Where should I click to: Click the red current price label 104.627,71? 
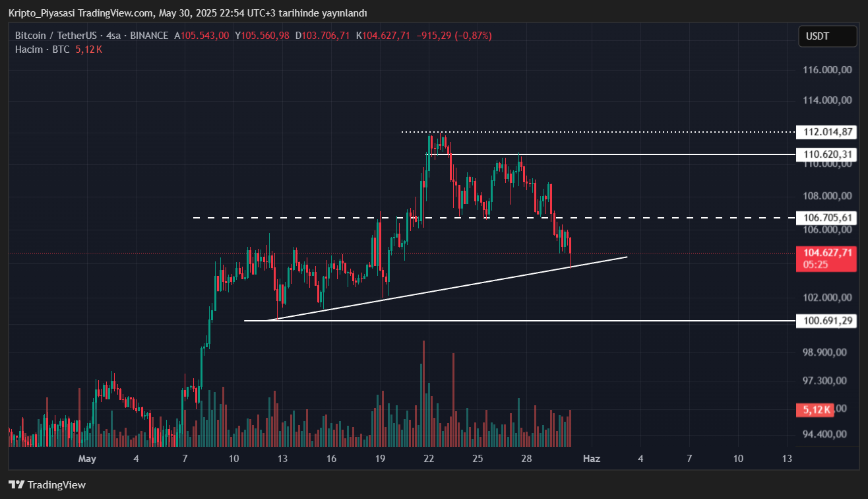point(826,253)
